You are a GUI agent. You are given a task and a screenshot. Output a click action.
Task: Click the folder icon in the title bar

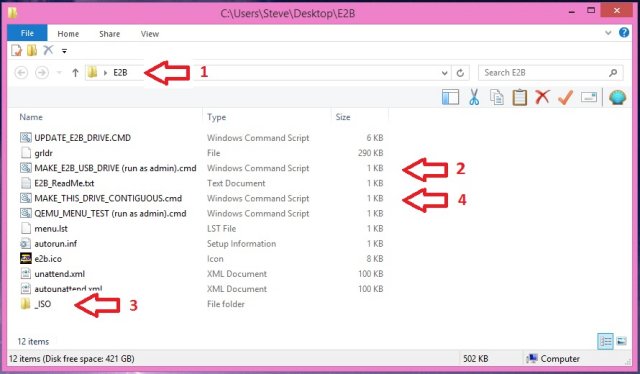13,13
